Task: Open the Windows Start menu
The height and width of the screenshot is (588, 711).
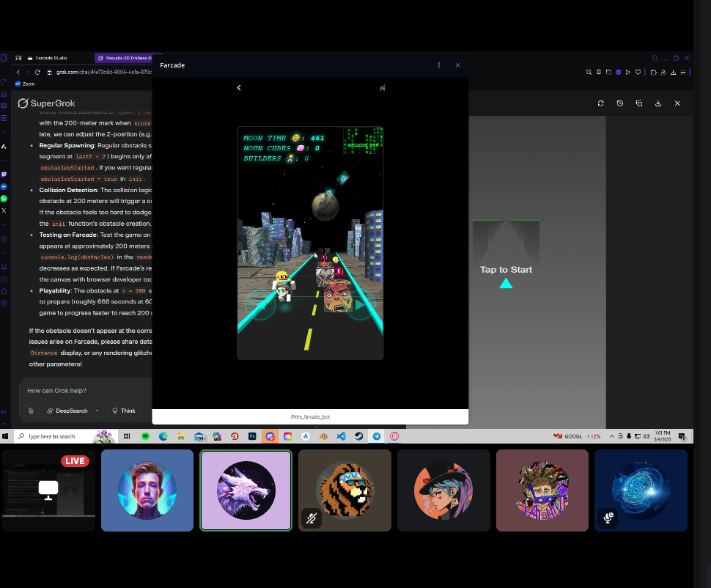Action: [x=5, y=436]
